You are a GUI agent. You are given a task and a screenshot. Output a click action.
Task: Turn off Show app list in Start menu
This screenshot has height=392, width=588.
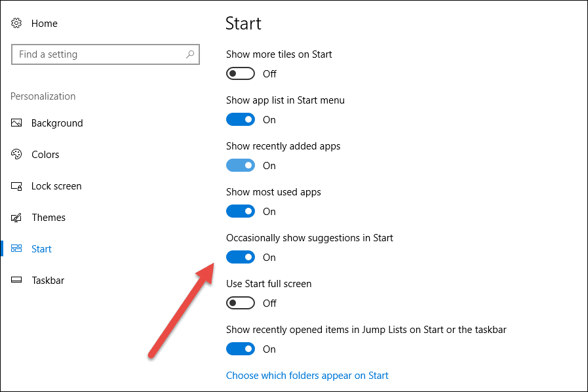[241, 120]
